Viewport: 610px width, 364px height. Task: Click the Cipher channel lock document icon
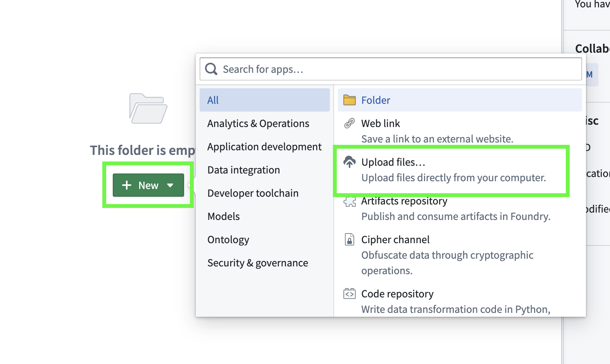[350, 239]
